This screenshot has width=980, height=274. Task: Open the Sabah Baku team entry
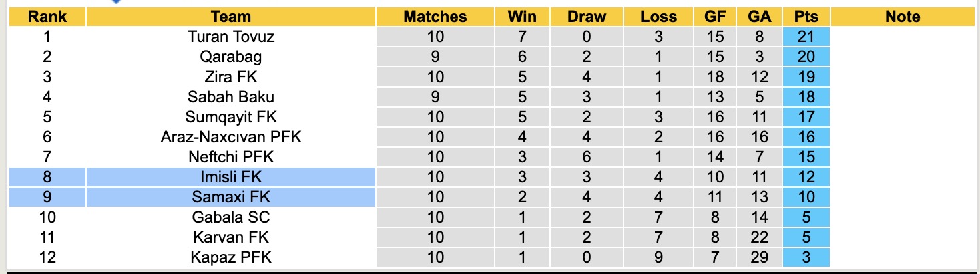point(231,97)
